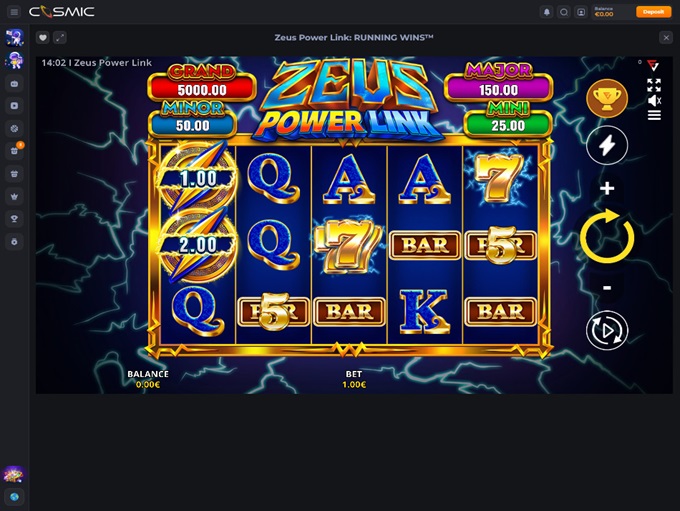Open the user profile icon
Viewport: 680px width, 511px height.
click(581, 12)
